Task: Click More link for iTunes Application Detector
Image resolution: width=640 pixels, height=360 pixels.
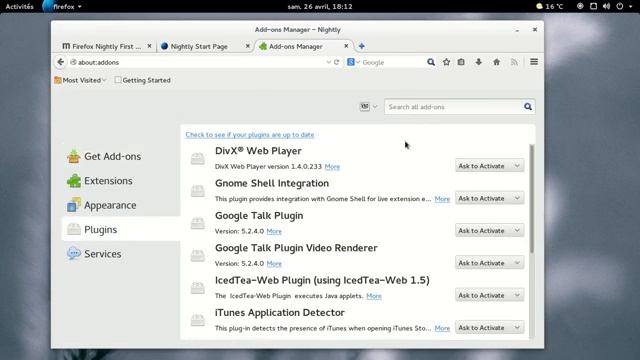Action: point(442,328)
